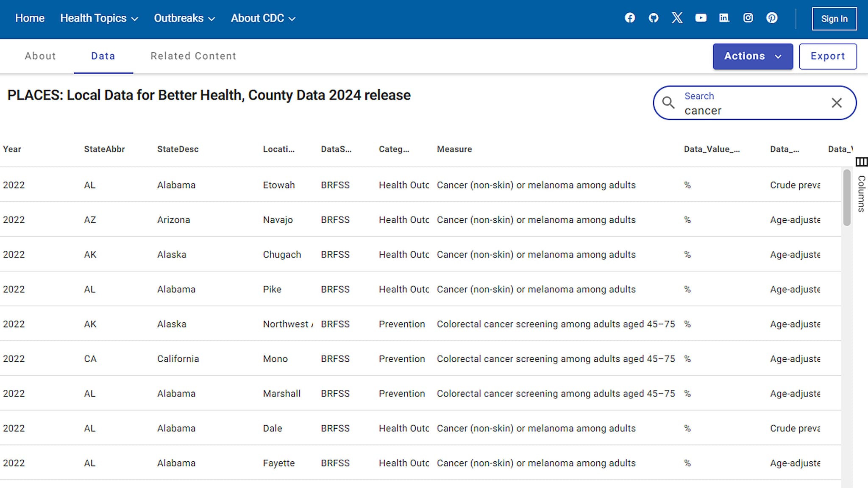868x488 pixels.
Task: Open the Actions dropdown menu
Action: tap(752, 56)
